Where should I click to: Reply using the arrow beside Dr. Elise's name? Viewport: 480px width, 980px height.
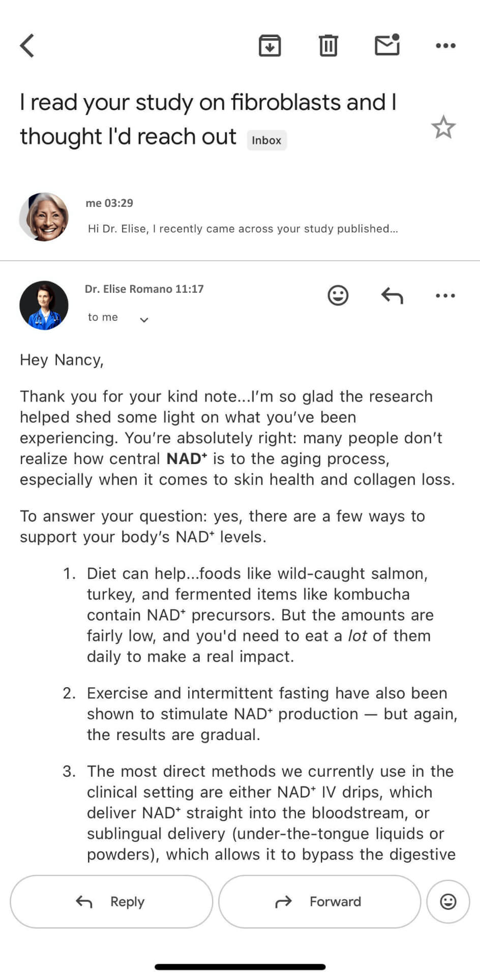392,295
